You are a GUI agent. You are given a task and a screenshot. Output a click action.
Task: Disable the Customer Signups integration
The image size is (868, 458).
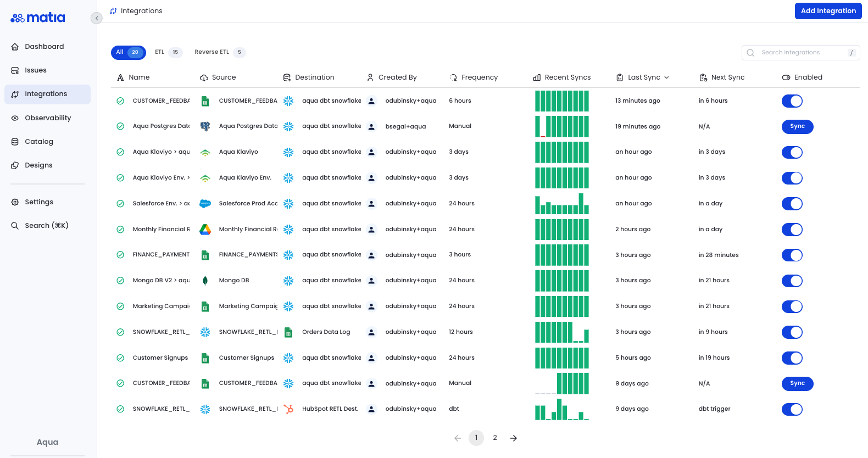coord(792,358)
